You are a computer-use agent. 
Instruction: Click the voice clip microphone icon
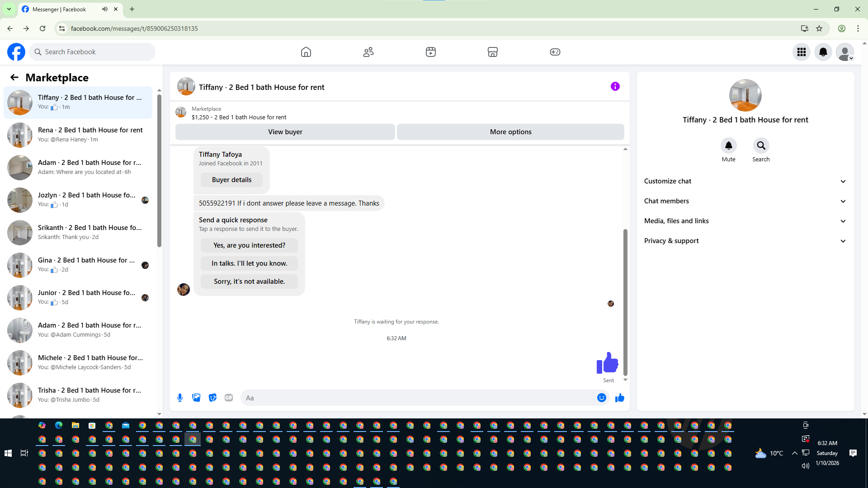pos(180,398)
